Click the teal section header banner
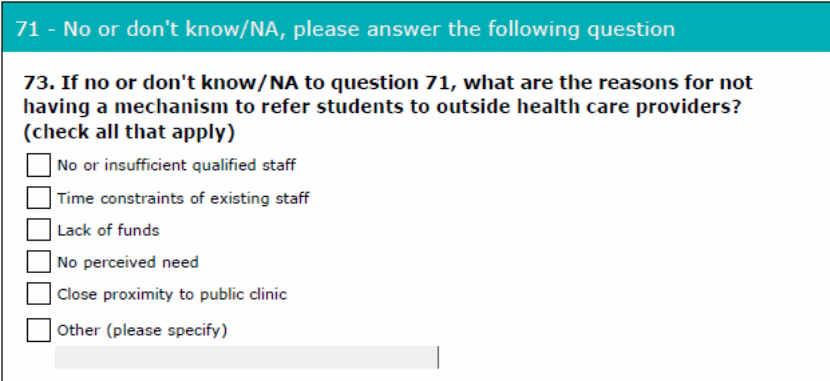This screenshot has height=381, width=830. pos(416,28)
